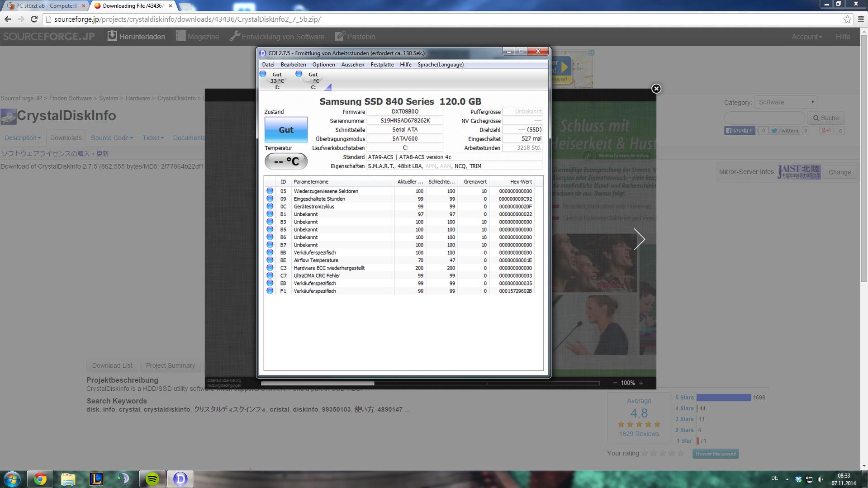Open the Sprache(Language) menu

click(440, 65)
